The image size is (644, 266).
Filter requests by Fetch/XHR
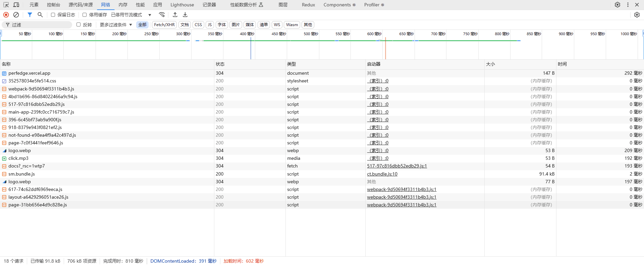tap(164, 25)
